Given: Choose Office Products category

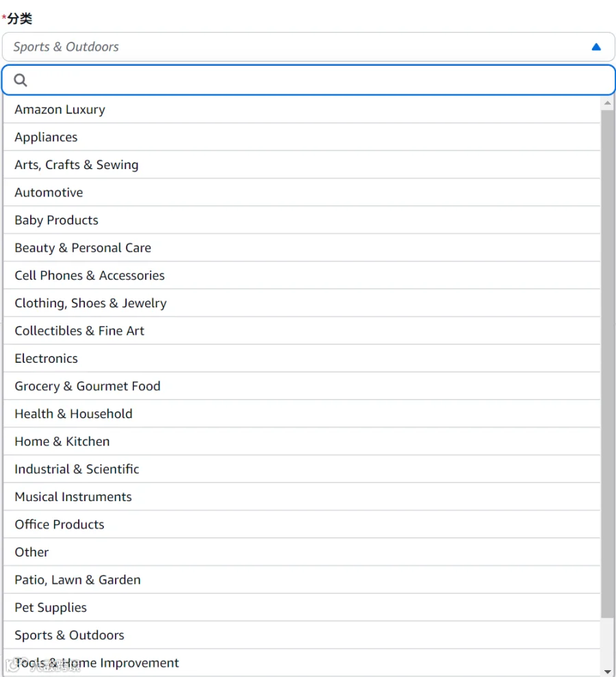Looking at the screenshot, I should tap(302, 524).
